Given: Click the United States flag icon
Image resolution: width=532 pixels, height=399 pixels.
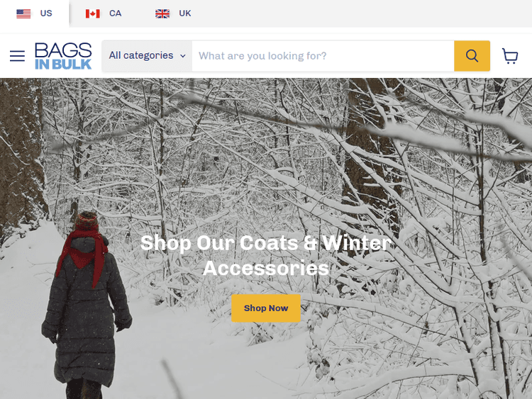Looking at the screenshot, I should [x=23, y=13].
